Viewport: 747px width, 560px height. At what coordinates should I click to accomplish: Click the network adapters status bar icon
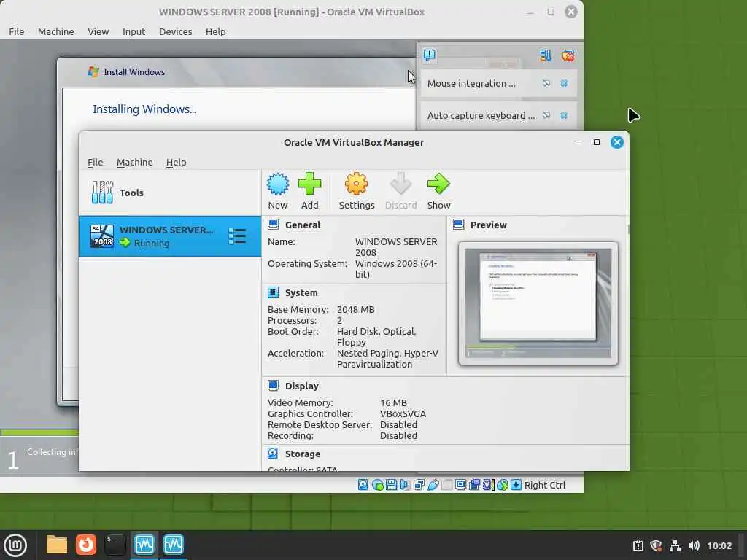[419, 485]
